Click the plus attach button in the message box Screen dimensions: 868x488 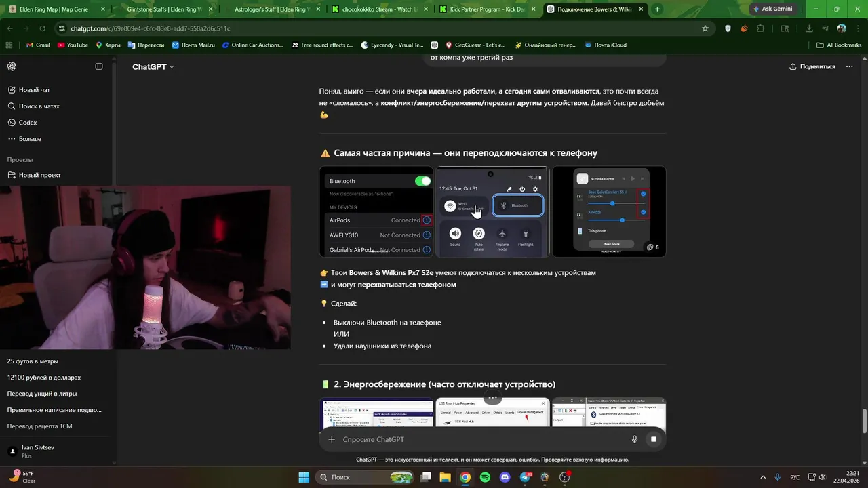[x=332, y=439]
